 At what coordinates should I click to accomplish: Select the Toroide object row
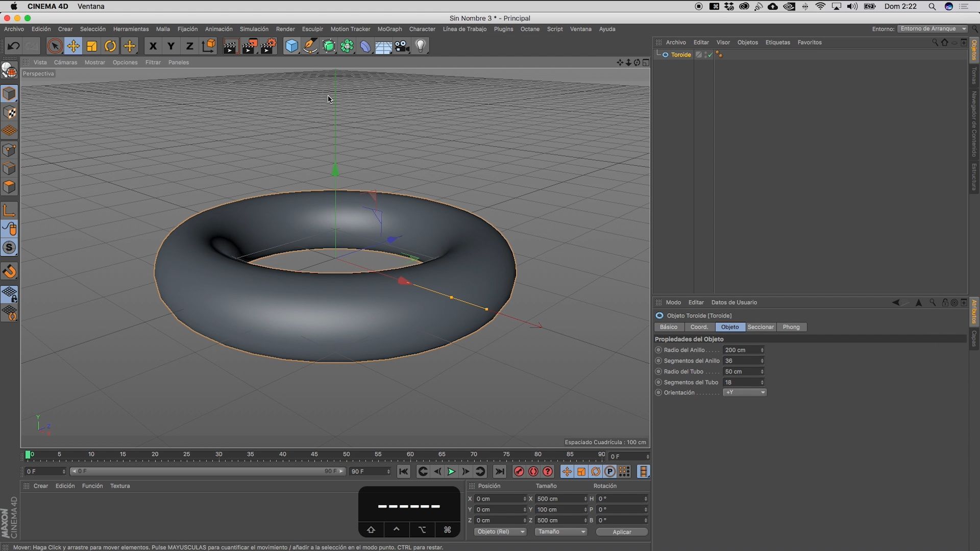[681, 55]
